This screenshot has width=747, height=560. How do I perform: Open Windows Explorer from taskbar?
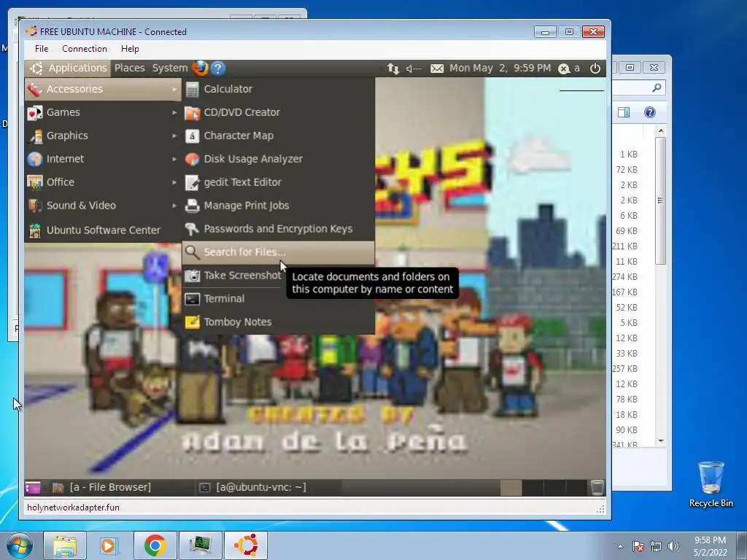pyautogui.click(x=65, y=545)
